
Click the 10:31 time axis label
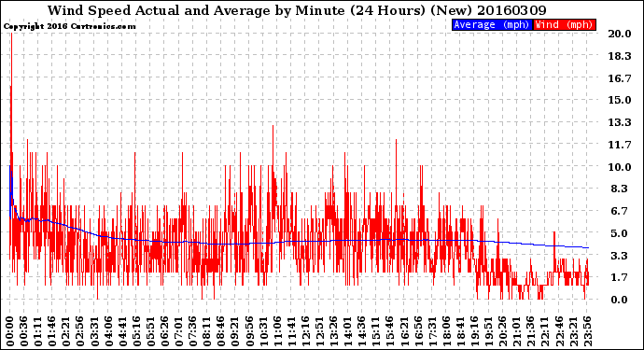tap(263, 331)
